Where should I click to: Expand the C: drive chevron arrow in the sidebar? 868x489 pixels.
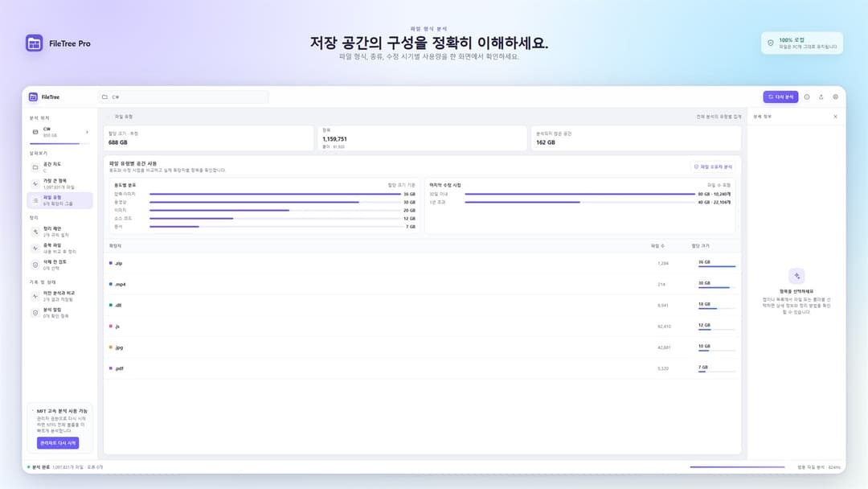coord(87,132)
